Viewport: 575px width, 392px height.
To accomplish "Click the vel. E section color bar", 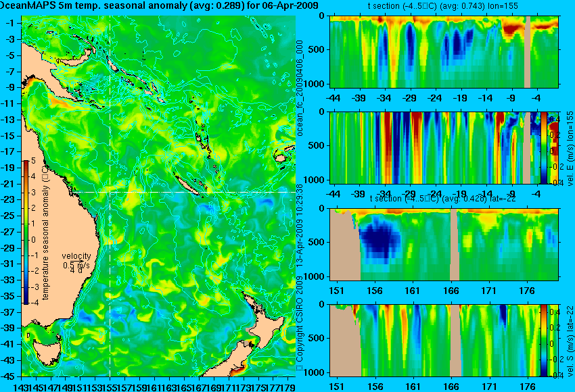I will [544, 147].
